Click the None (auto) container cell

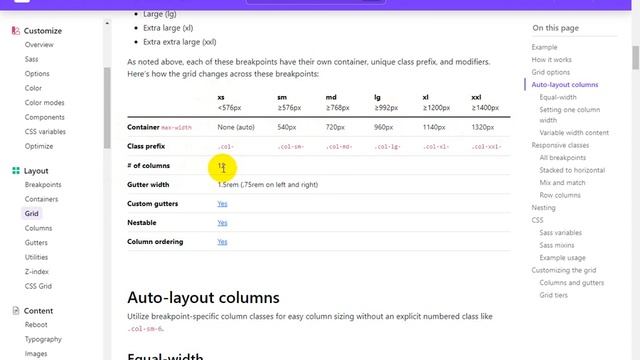236,127
